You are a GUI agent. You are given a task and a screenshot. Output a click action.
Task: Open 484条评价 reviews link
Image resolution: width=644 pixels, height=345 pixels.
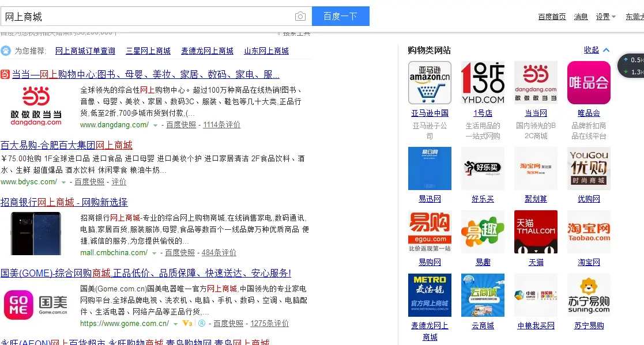tap(219, 253)
